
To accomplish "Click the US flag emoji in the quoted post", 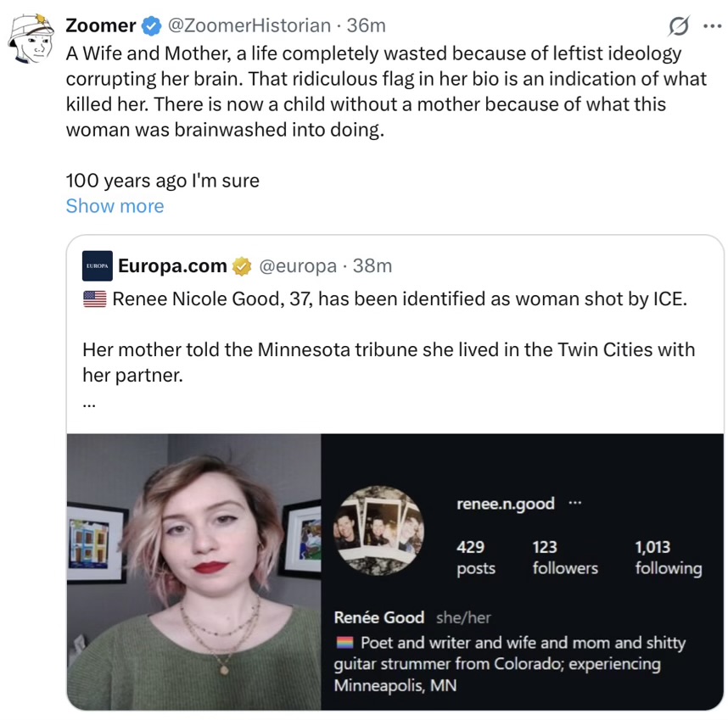I will (94, 299).
